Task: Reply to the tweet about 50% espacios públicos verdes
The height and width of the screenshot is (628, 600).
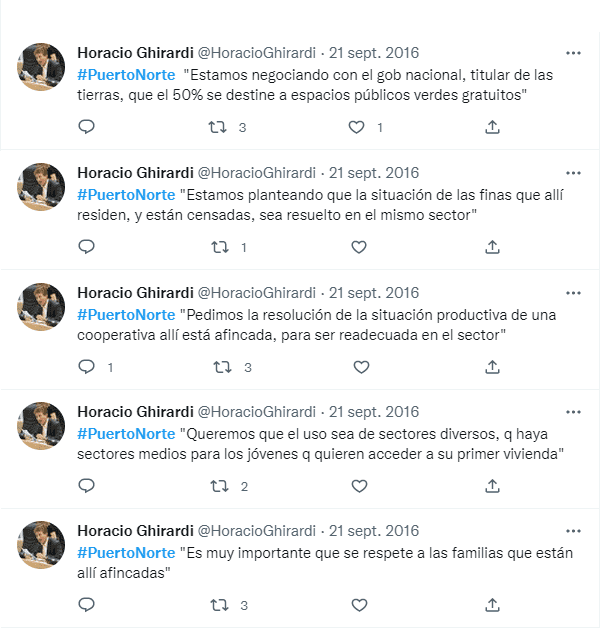Action: click(x=86, y=127)
